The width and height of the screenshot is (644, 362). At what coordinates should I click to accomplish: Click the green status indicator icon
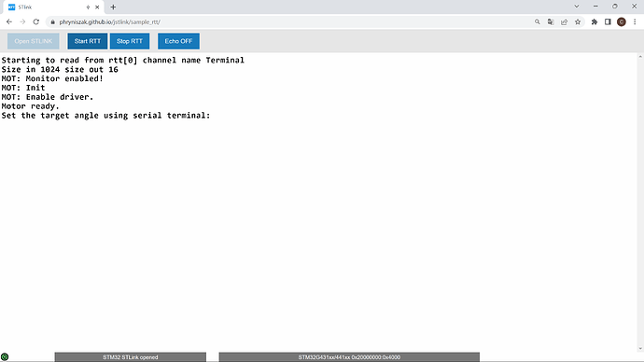pos(5,357)
